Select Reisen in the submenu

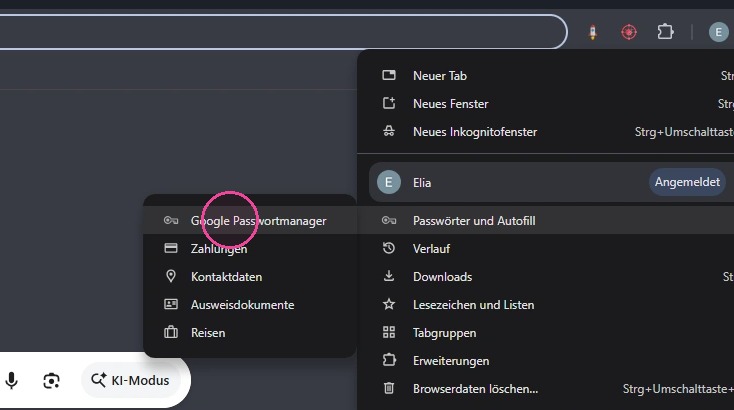pos(250,333)
